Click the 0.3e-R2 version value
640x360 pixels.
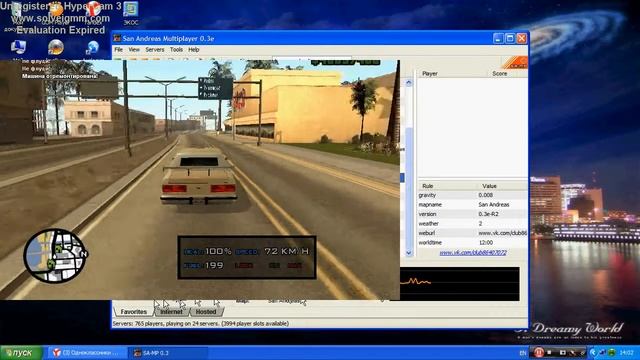pos(488,214)
